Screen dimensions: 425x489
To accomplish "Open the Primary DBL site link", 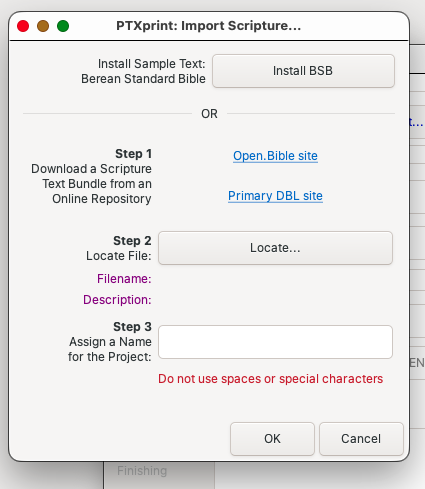I will click(275, 196).
